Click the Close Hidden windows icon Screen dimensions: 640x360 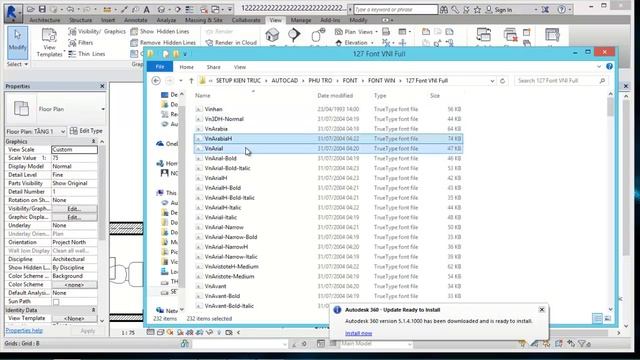510,35
